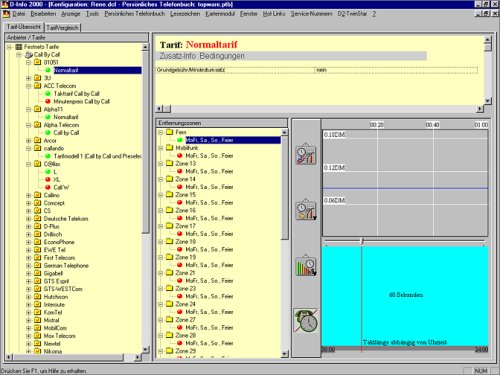
Task: Open the Service Nummern menu
Action: click(311, 14)
